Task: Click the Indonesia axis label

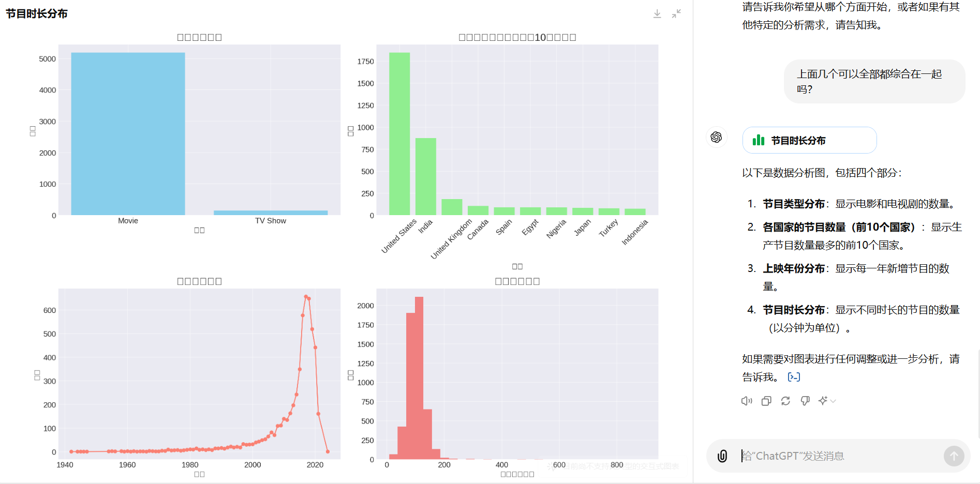Action: pos(634,232)
